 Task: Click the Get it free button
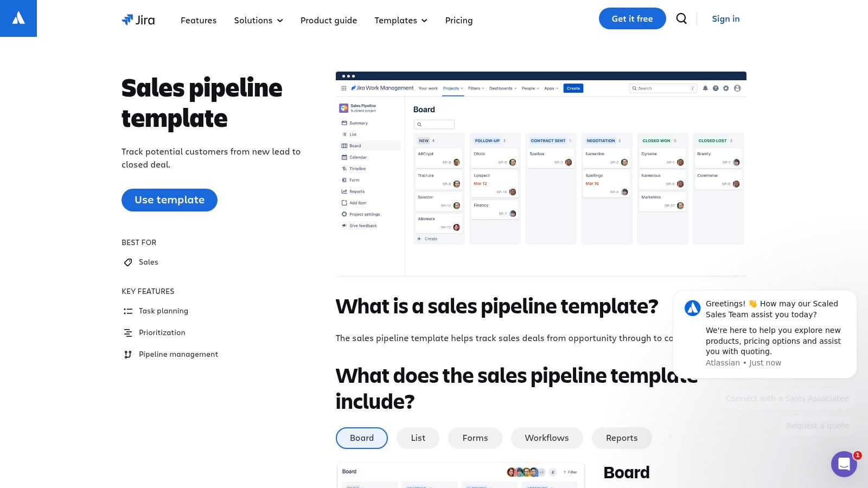pyautogui.click(x=632, y=18)
